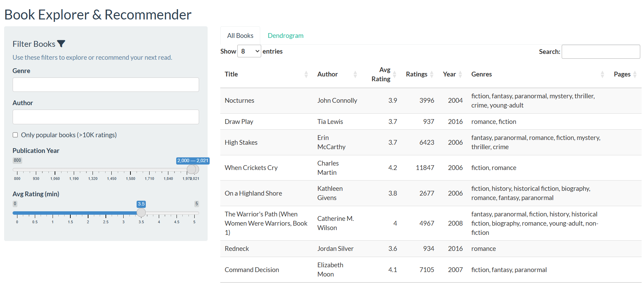Image resolution: width=644 pixels, height=284 pixels.
Task: Click the Title column header
Action: click(x=231, y=74)
